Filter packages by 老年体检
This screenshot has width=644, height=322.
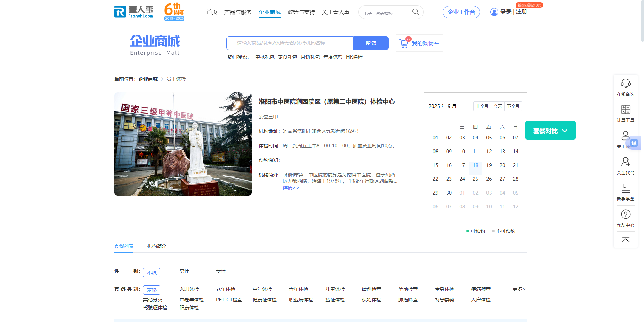pos(226,289)
